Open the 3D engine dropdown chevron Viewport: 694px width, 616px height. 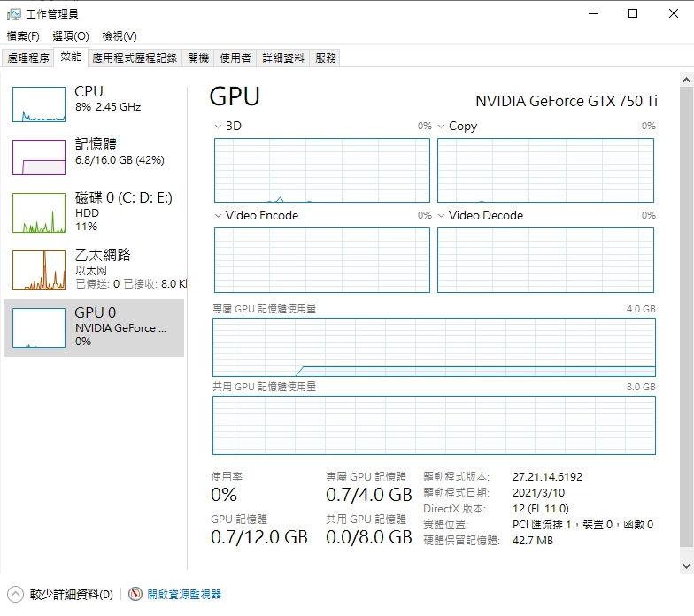point(218,126)
